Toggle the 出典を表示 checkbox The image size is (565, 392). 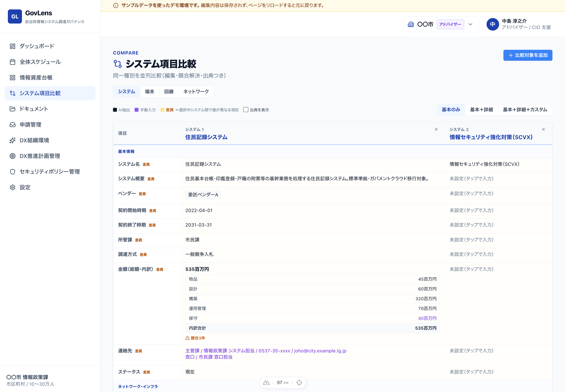246,110
